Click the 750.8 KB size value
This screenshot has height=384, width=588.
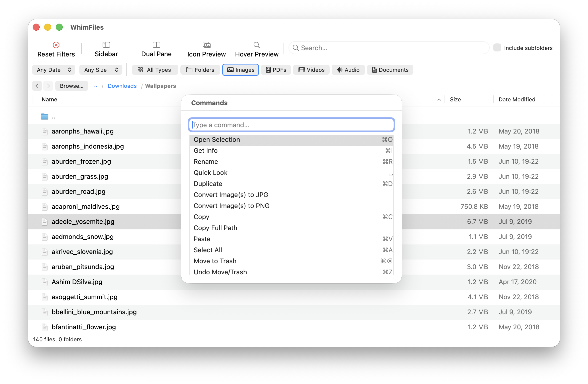[x=474, y=207]
